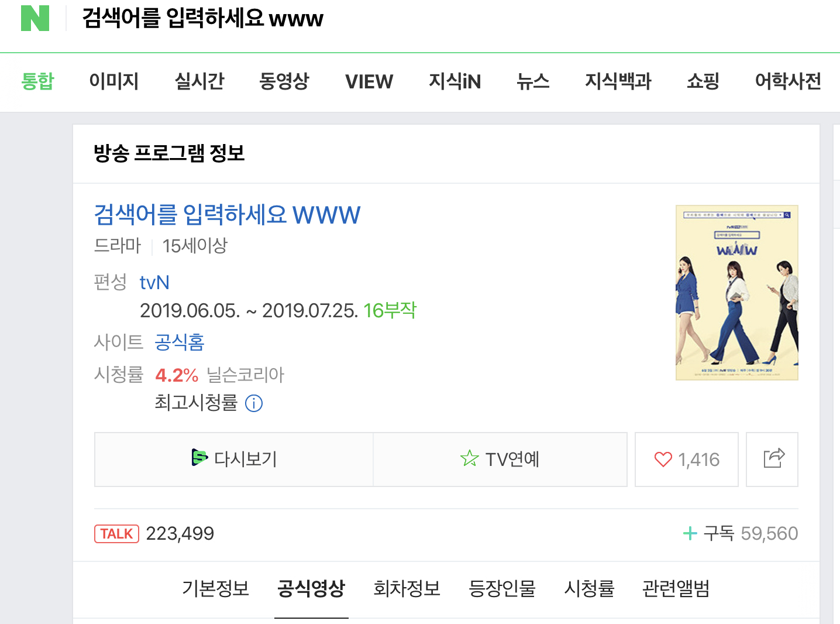Open the drama poster thumbnail
Screen dimensions: 840x624
click(737, 293)
